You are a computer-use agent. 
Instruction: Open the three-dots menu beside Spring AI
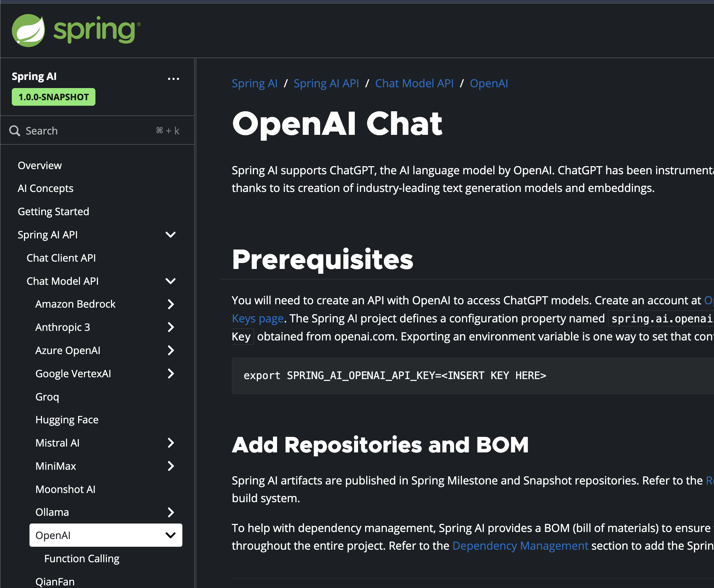point(173,79)
